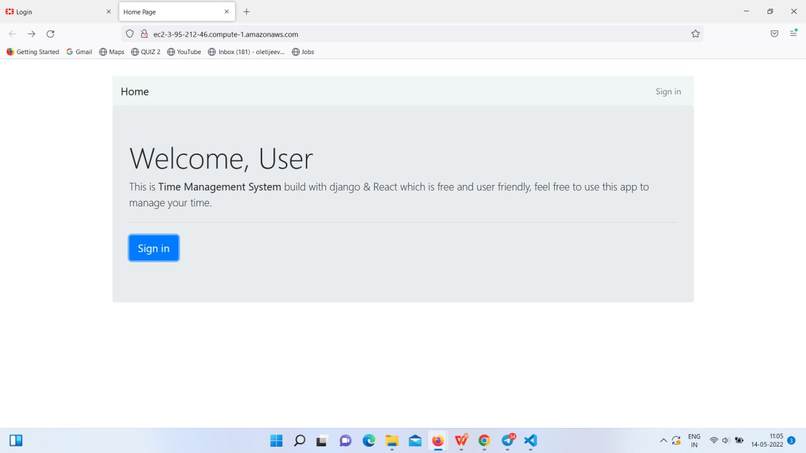This screenshot has height=453, width=806.
Task: Click the blue Sign in button
Action: click(x=154, y=248)
